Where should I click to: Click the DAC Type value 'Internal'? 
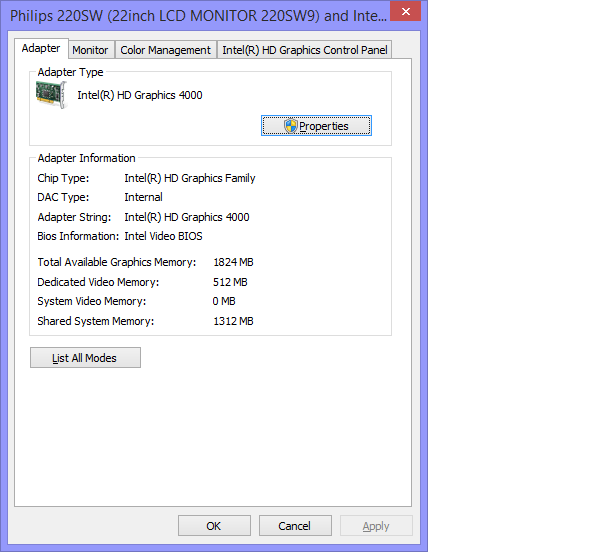click(x=143, y=198)
